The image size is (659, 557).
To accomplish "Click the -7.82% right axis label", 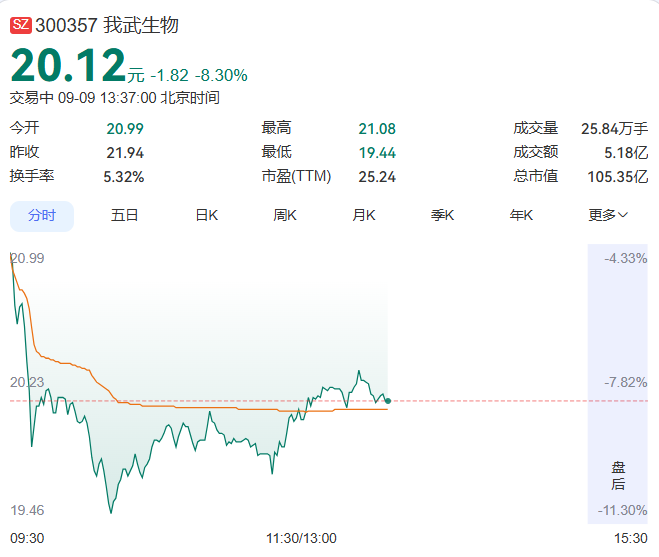I will coord(626,382).
